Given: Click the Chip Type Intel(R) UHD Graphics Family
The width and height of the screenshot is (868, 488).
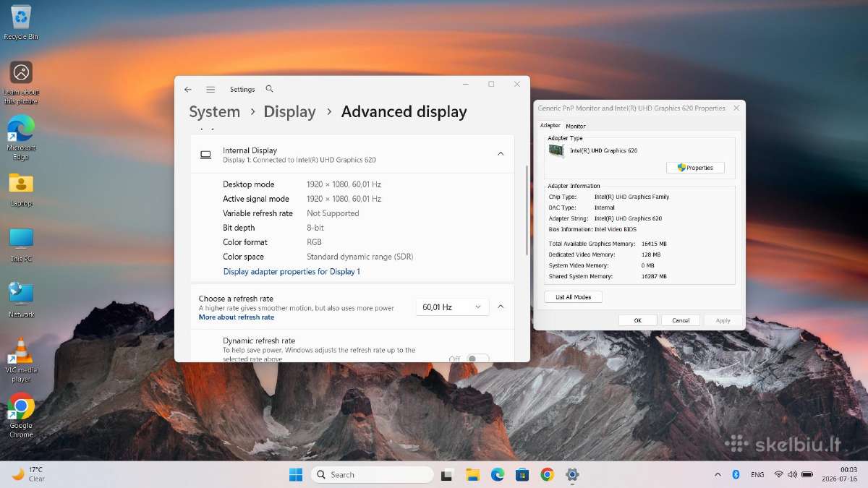Looking at the screenshot, I should click(631, 197).
